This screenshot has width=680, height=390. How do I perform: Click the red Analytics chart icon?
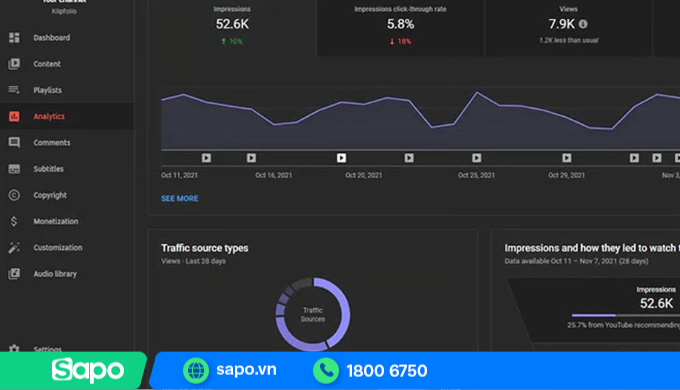[14, 116]
